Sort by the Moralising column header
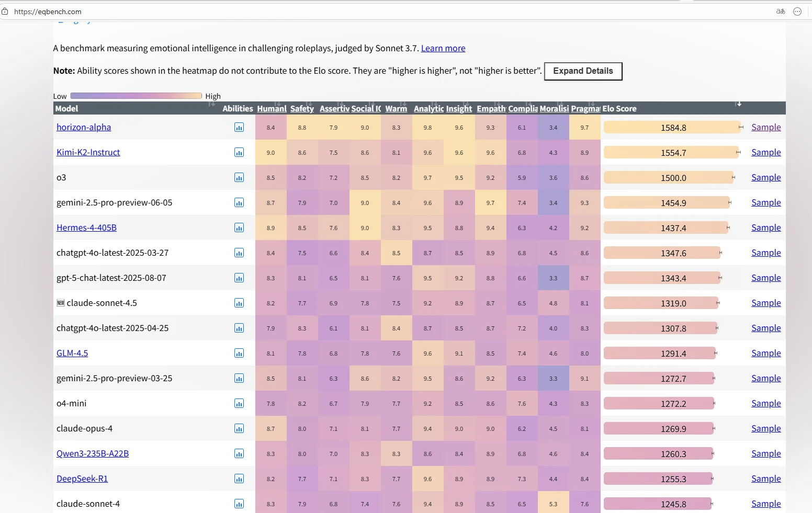Viewport: 812px width, 513px height. (554, 109)
